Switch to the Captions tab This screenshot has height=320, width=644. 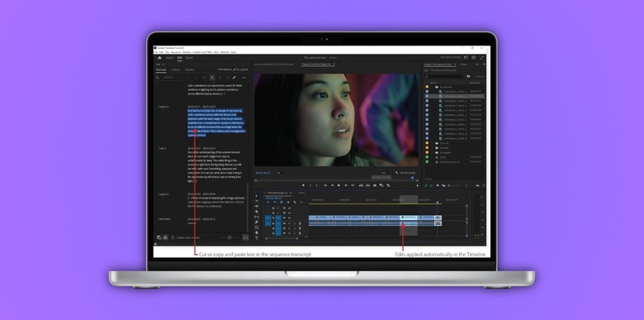175,69
